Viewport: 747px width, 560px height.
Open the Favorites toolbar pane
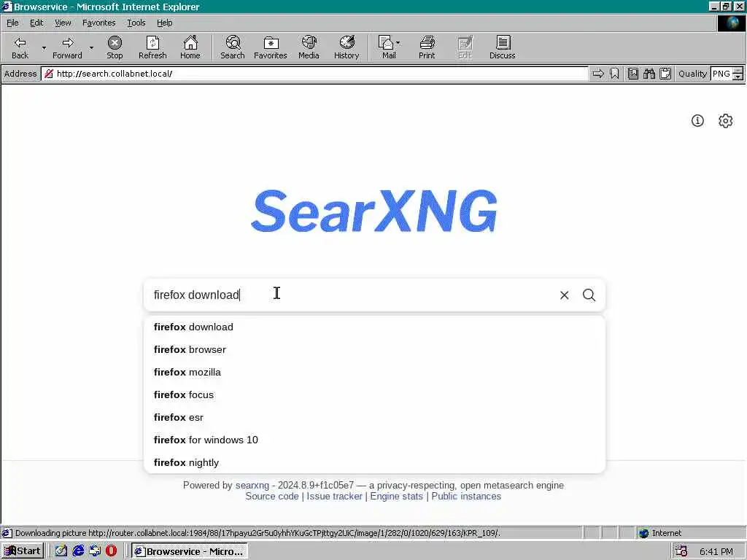pyautogui.click(x=270, y=47)
